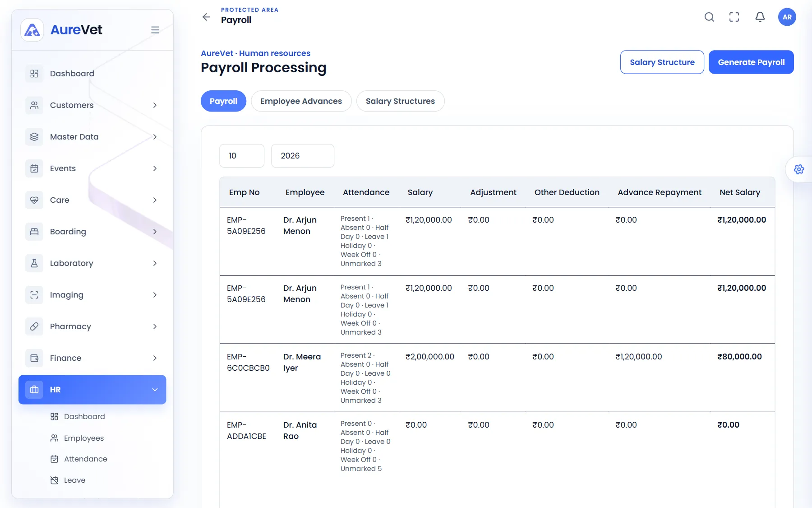Click the Salary Structure button
The height and width of the screenshot is (508, 812).
pyautogui.click(x=662, y=62)
